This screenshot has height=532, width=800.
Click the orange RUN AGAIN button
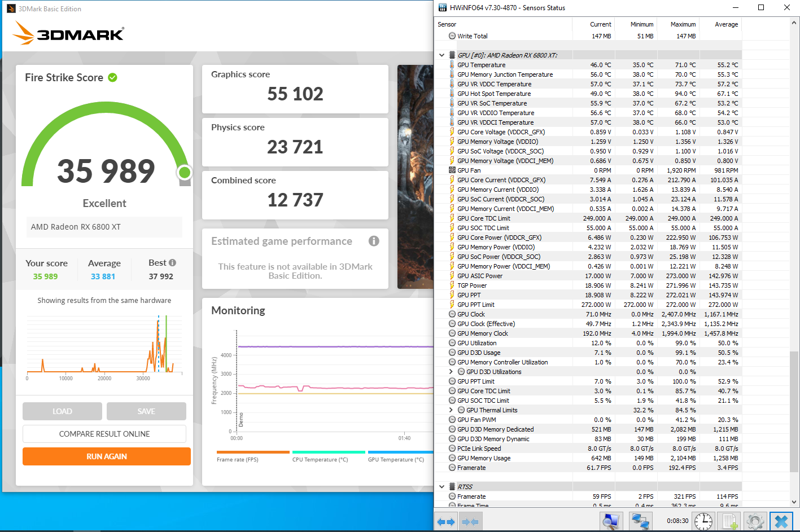107,456
